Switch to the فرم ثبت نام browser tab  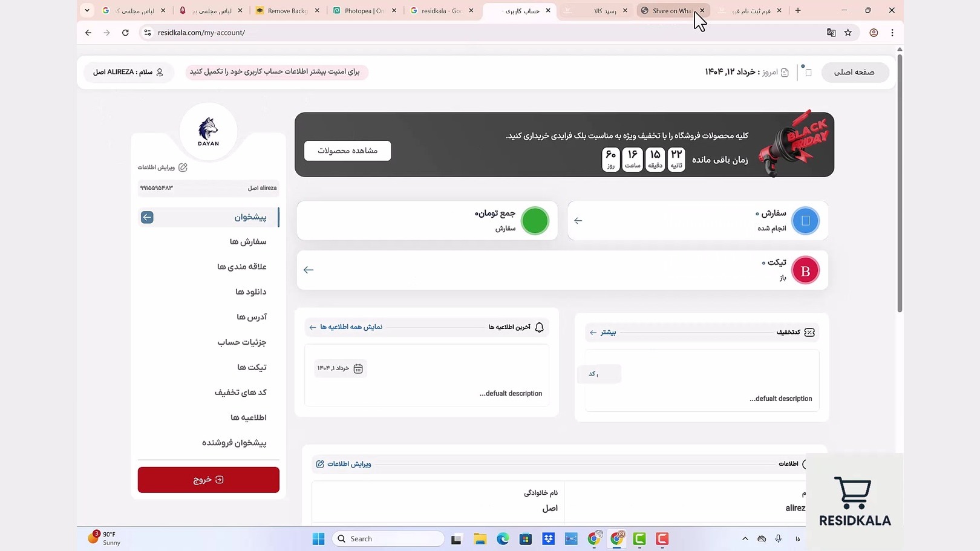point(749,11)
